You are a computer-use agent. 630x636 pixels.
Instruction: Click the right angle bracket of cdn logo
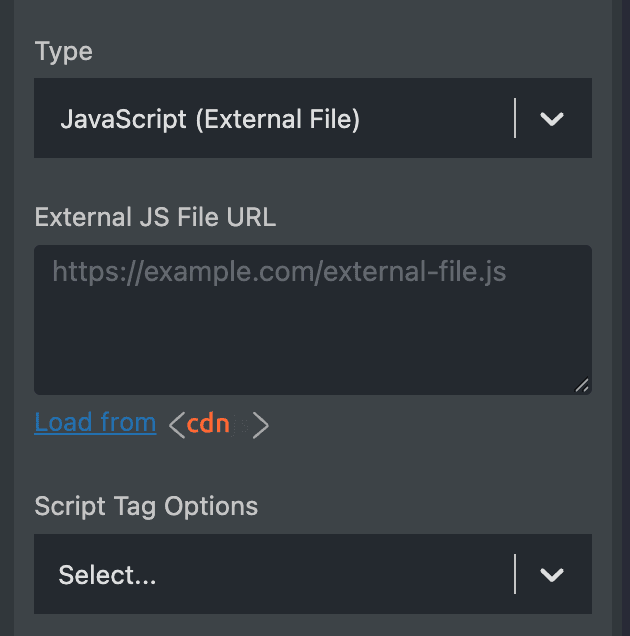click(260, 425)
